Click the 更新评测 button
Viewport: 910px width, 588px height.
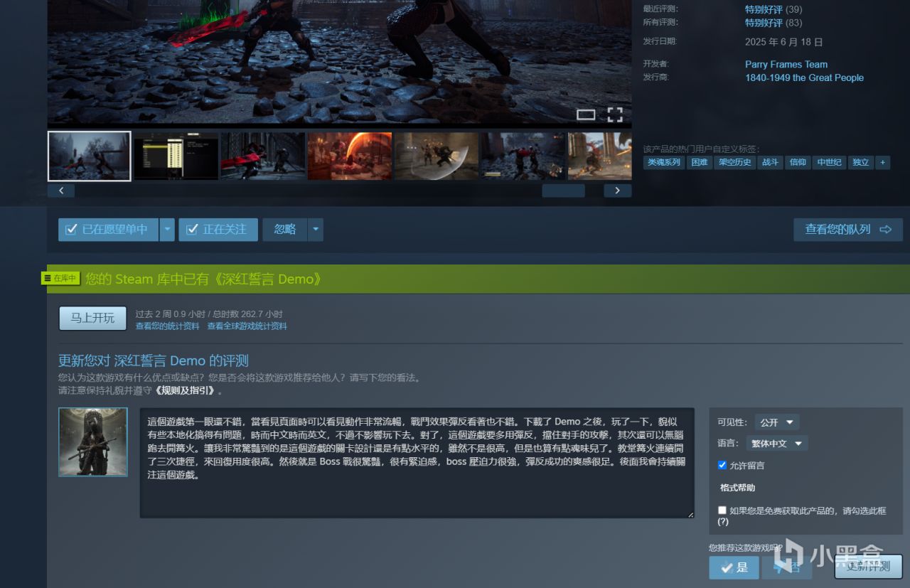(x=869, y=567)
